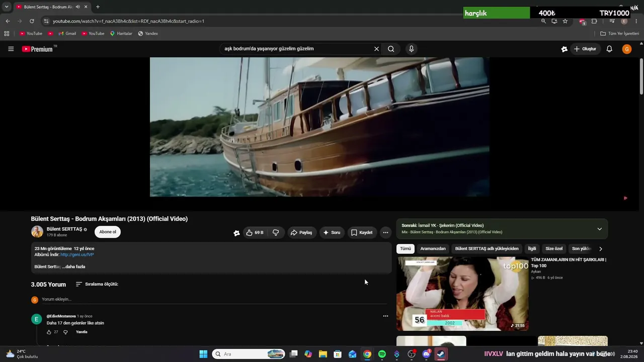Image resolution: width=644 pixels, height=362 pixels.
Task: Select the Size özel filter chip
Action: tap(554, 248)
